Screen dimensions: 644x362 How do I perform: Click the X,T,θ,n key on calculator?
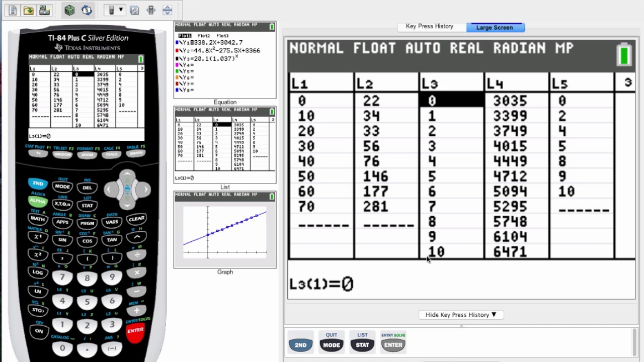[x=62, y=204]
